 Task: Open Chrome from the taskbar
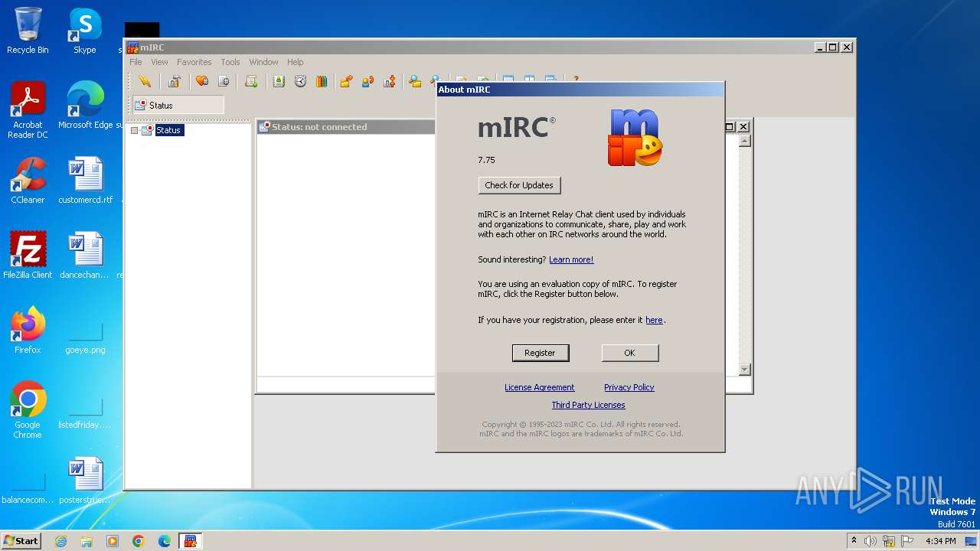coord(139,541)
